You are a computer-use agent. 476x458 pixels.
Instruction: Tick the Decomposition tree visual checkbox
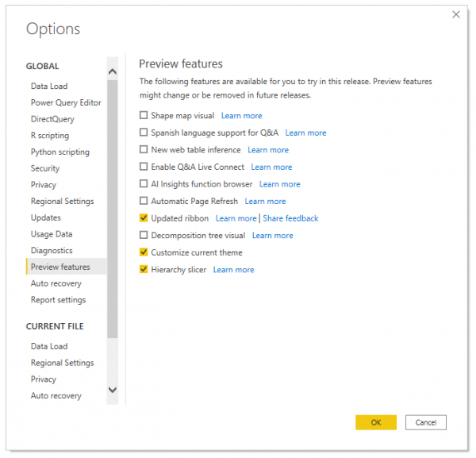(x=144, y=235)
